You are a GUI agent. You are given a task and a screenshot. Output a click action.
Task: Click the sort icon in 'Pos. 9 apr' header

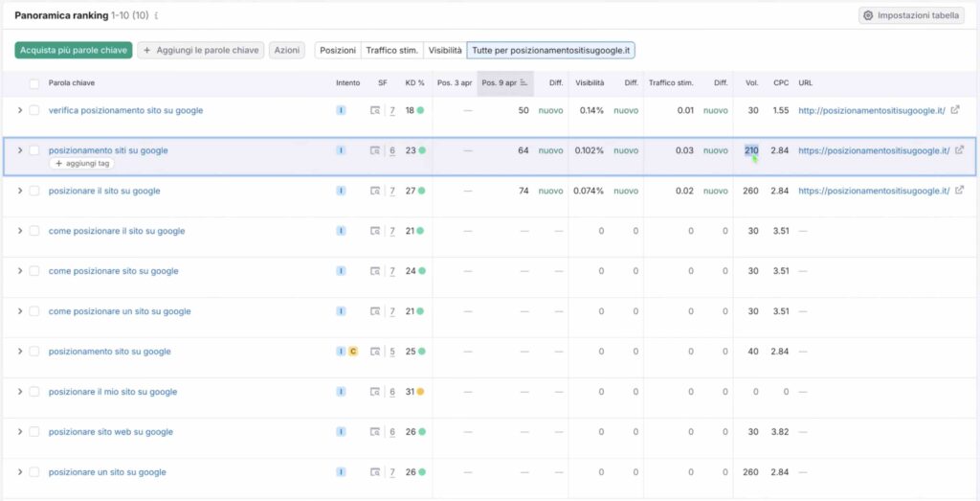click(x=523, y=83)
